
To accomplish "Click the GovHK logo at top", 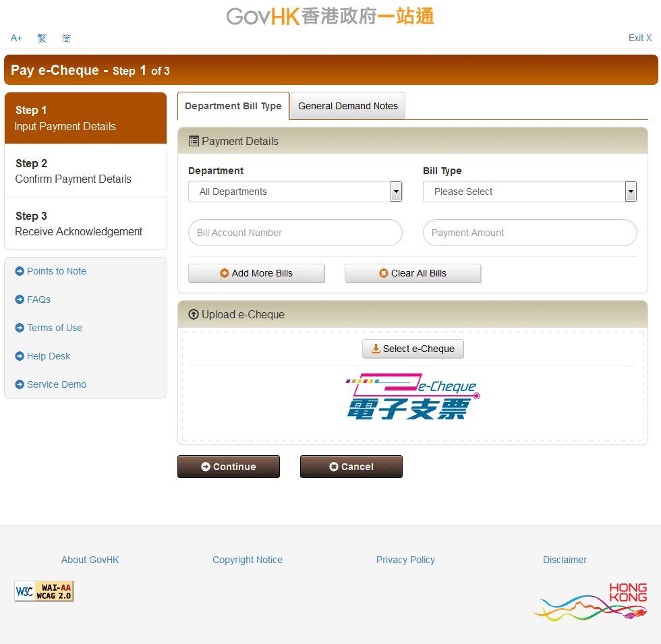I will (x=330, y=16).
